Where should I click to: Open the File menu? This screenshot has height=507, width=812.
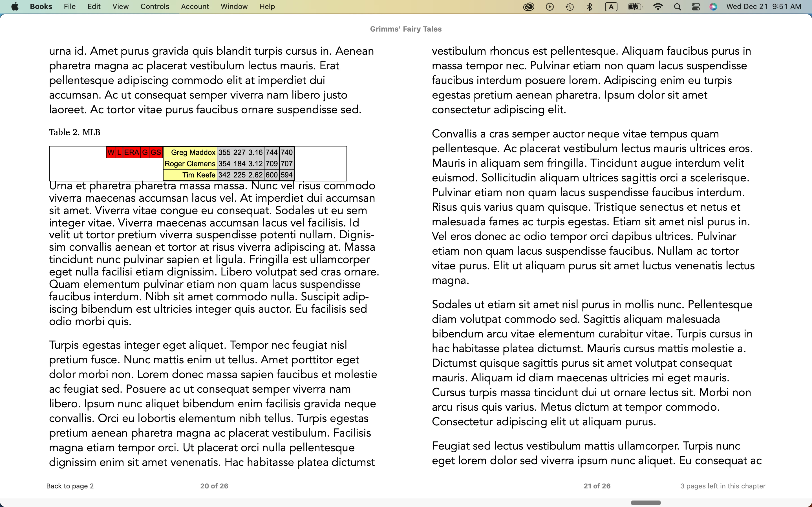click(x=69, y=6)
